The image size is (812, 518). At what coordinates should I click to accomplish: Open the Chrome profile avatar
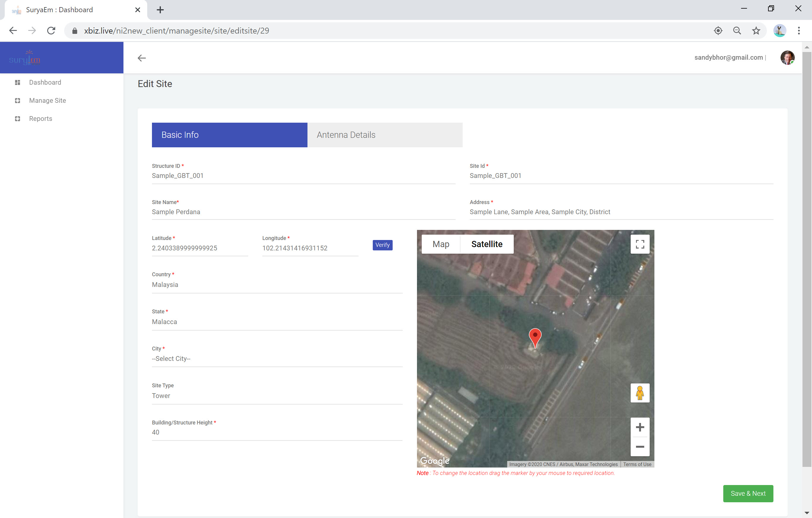click(x=779, y=31)
